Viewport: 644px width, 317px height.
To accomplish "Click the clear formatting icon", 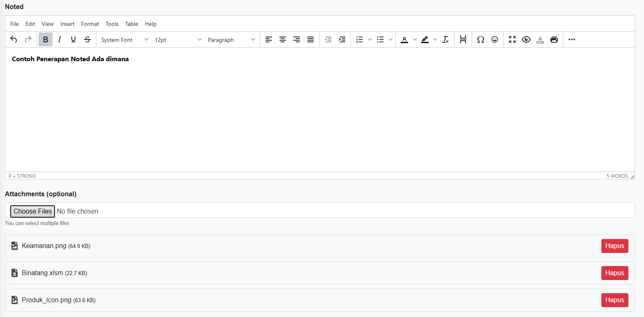I will point(445,39).
